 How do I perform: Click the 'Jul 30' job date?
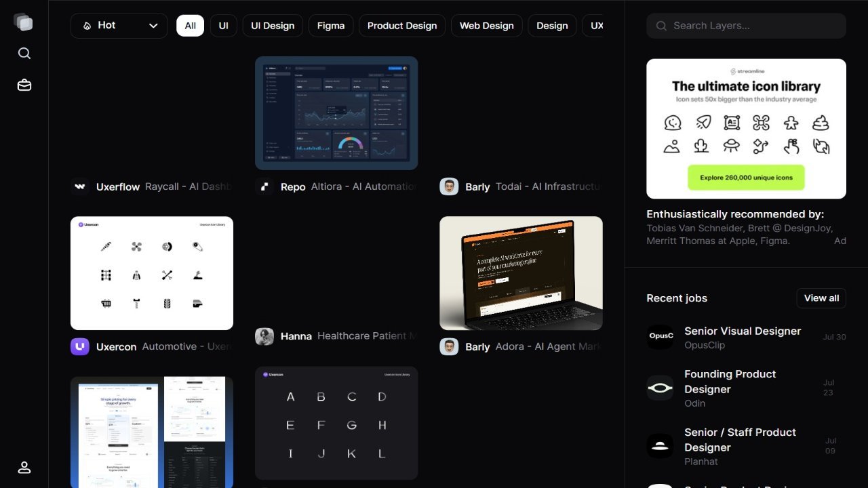(834, 337)
